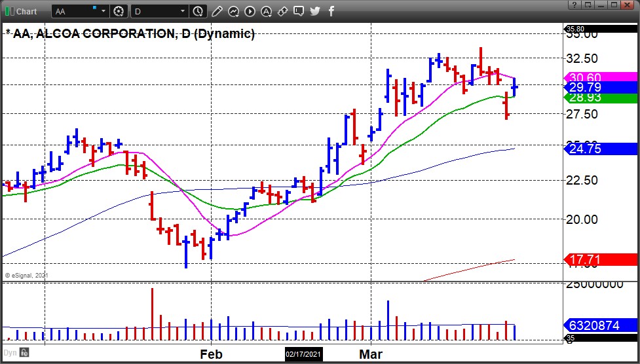Expand the D interval dropdown arrow

183,11
